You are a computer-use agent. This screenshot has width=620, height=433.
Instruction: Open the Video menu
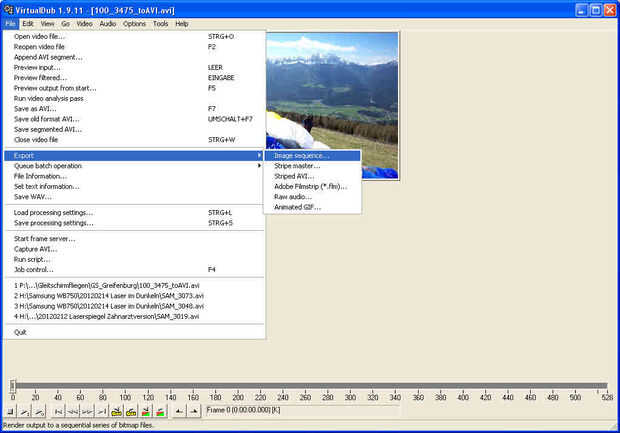(x=84, y=24)
